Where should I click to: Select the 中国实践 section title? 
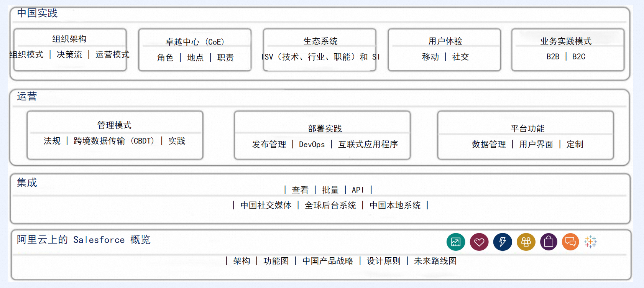point(37,13)
